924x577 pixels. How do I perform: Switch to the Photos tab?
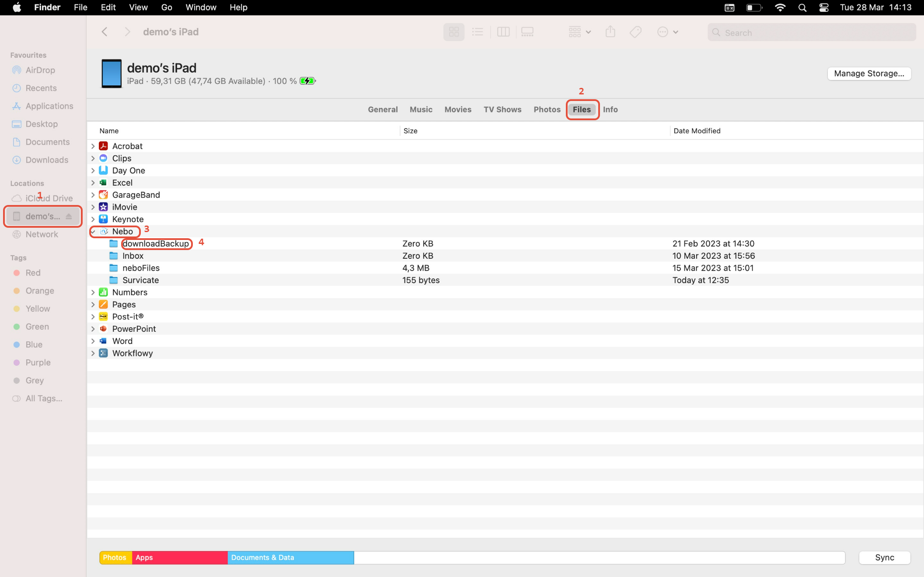[x=547, y=109]
